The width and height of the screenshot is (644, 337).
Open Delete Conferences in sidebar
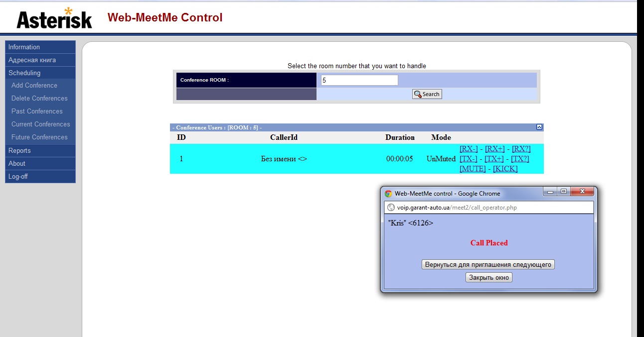coord(39,99)
